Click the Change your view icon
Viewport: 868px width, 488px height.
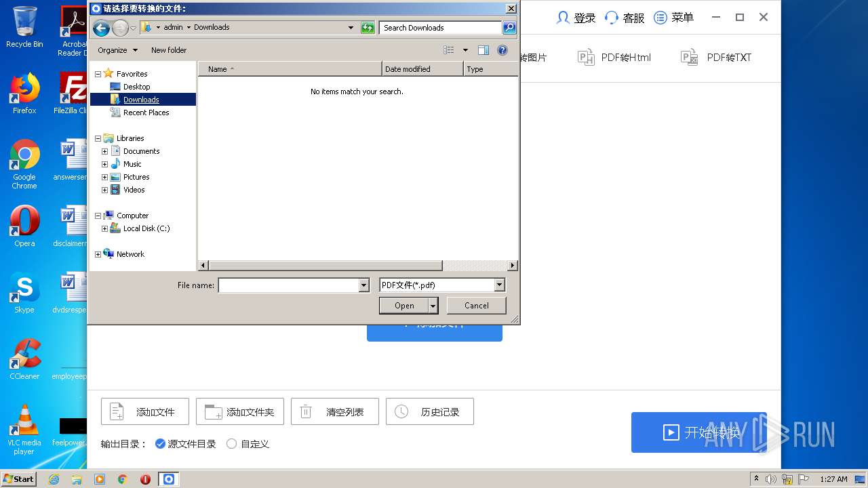tap(448, 50)
